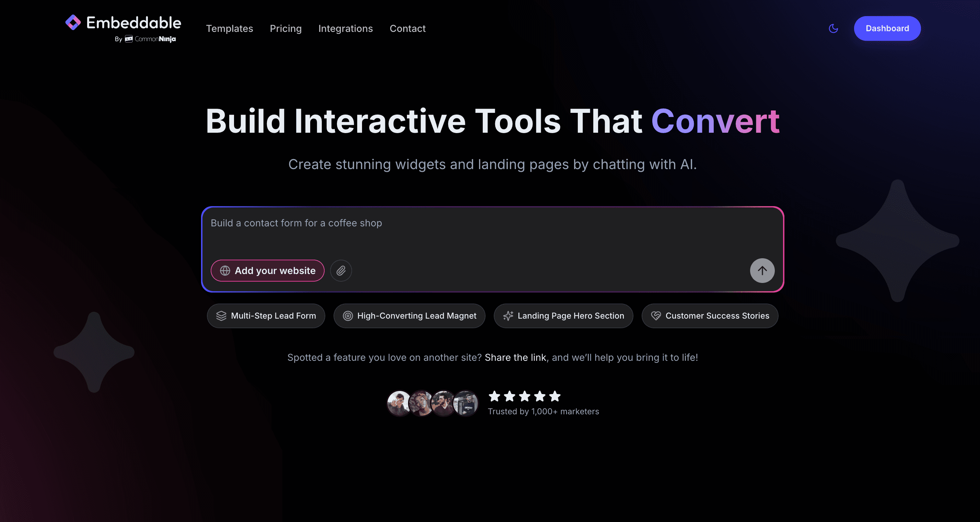This screenshot has height=522, width=980.
Task: Toggle the dark mode moon icon
Action: click(833, 28)
